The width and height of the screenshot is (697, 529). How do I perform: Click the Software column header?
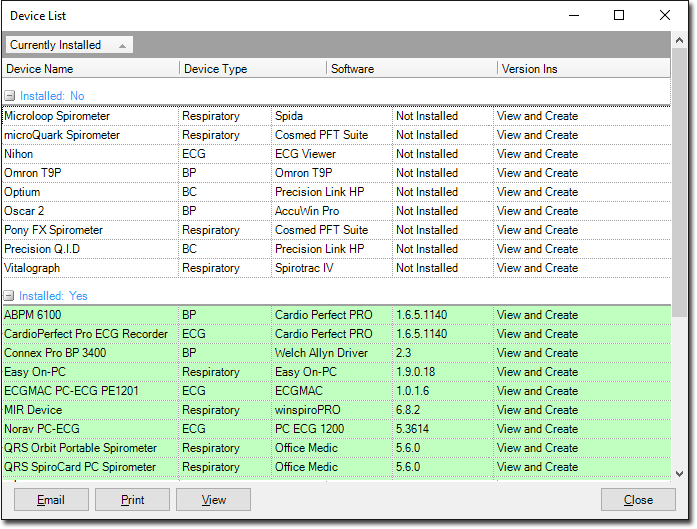pyautogui.click(x=411, y=69)
